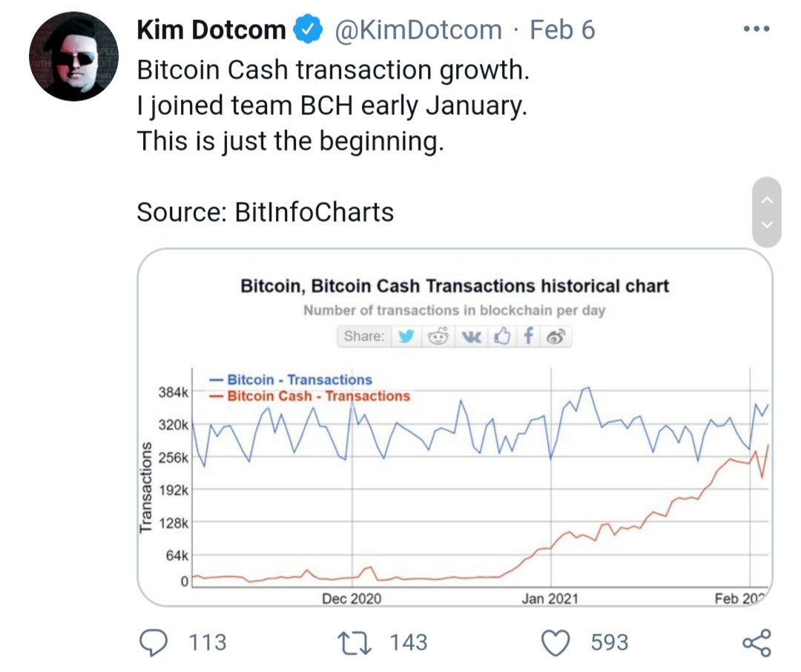Toggle the Bitcoin Cash - Transactions legend entry
Image resolution: width=801 pixels, height=672 pixels.
[x=309, y=396]
